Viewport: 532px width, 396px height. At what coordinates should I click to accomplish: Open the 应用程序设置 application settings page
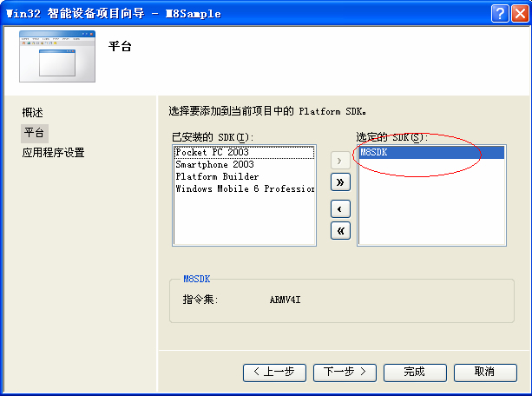click(x=53, y=153)
